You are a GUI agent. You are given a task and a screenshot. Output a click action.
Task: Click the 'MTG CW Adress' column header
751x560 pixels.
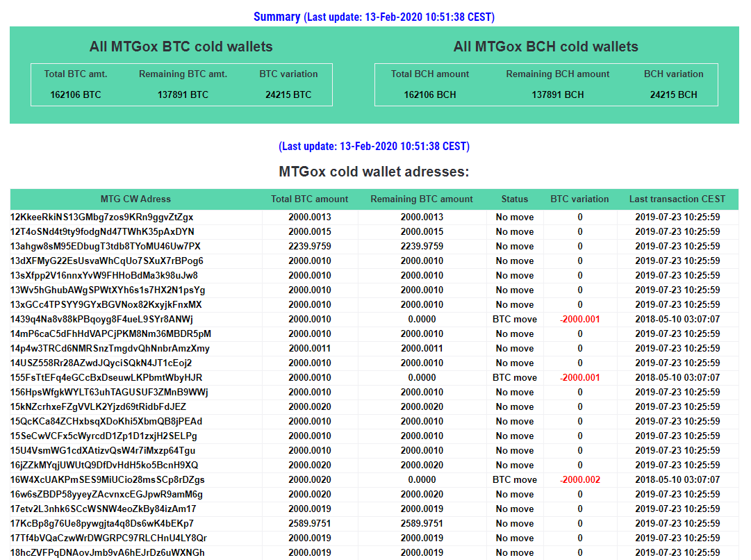coord(135,199)
